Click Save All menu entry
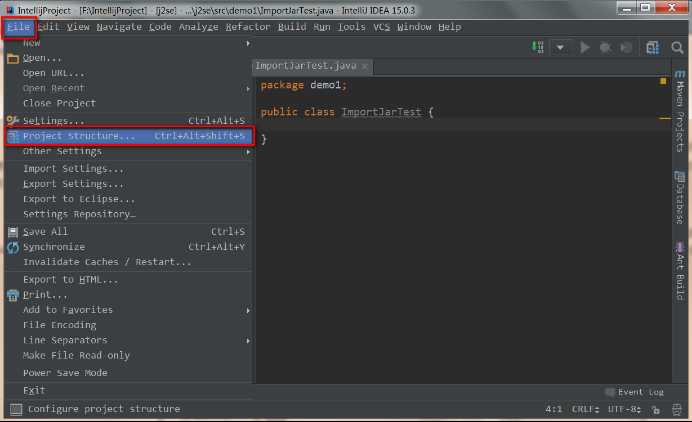The width and height of the screenshot is (692, 422). tap(129, 232)
